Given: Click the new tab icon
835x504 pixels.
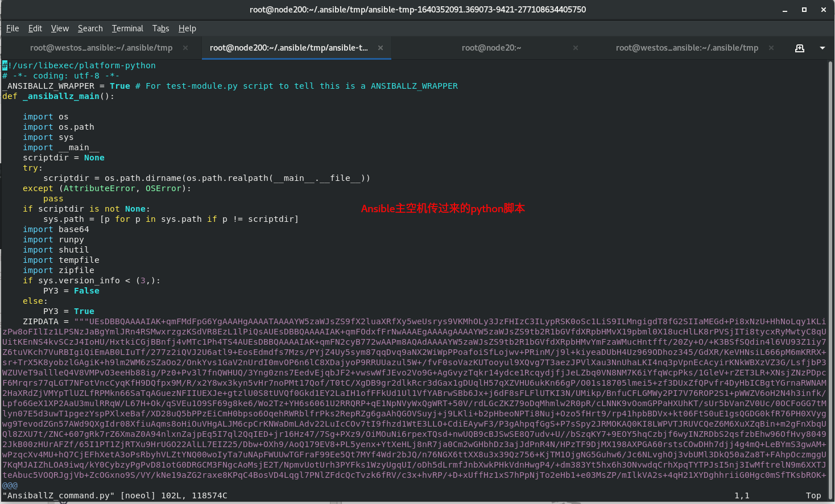Looking at the screenshot, I should pos(800,48).
